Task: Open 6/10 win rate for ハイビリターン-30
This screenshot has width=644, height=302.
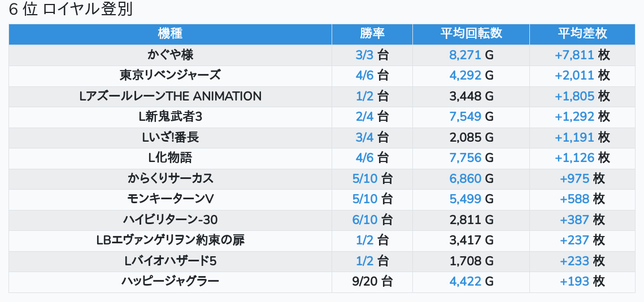Action: pos(365,220)
